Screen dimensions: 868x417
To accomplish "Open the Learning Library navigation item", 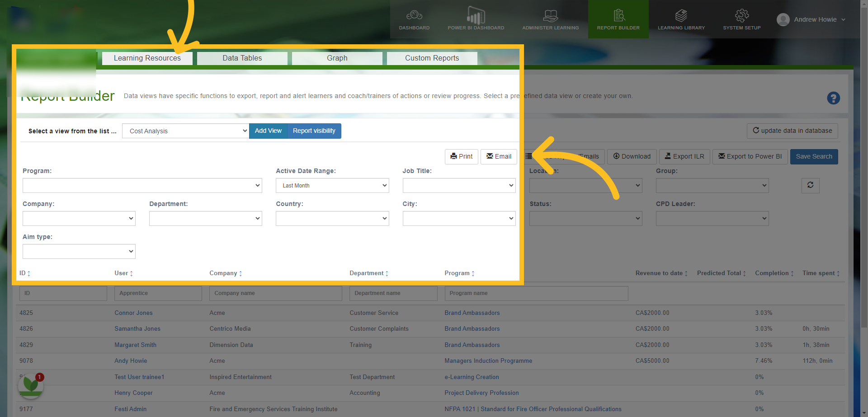I will pos(681,19).
